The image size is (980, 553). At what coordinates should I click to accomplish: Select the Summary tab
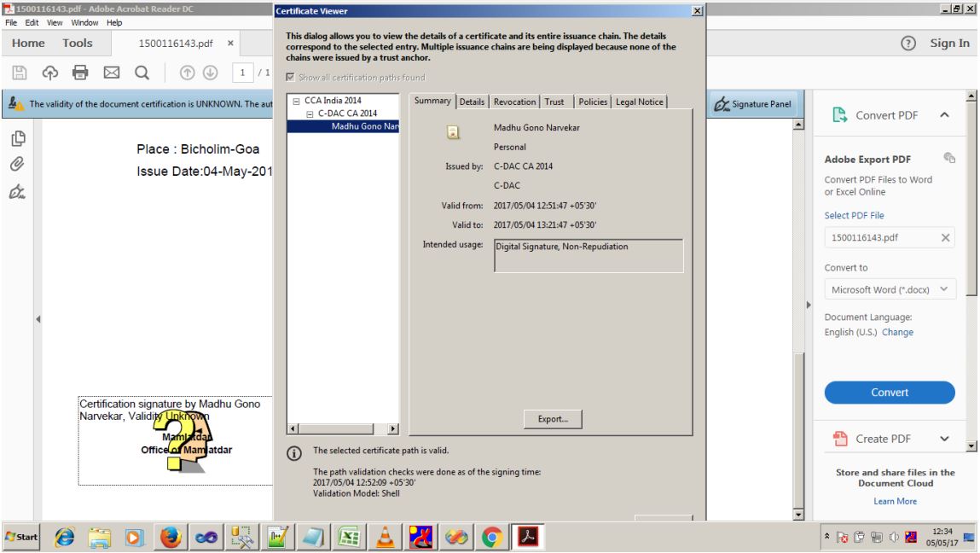(432, 101)
